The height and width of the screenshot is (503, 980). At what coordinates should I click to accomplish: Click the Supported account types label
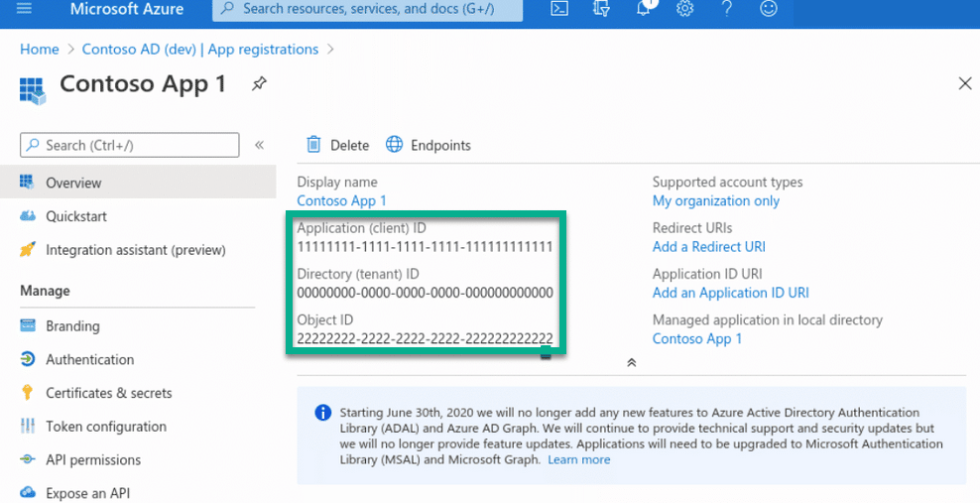pos(727,183)
